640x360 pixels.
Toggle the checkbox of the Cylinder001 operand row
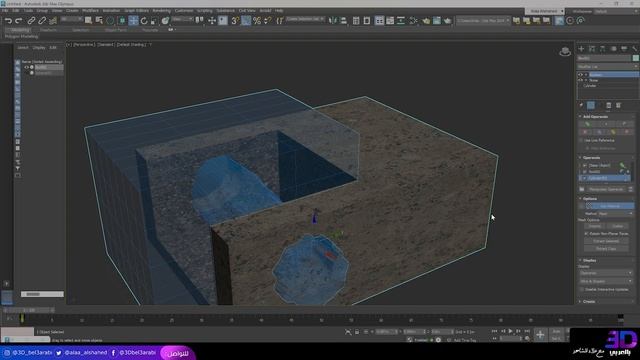click(x=584, y=178)
